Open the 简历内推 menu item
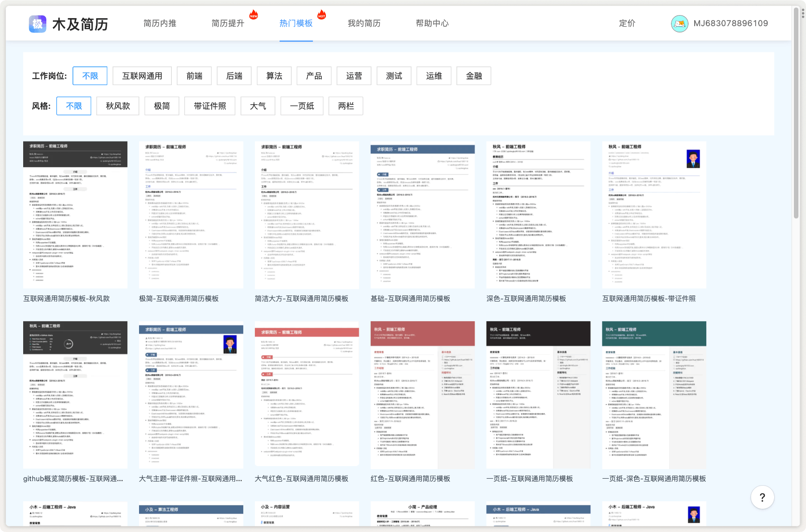Screen dimensions: 806x532 click(x=160, y=24)
